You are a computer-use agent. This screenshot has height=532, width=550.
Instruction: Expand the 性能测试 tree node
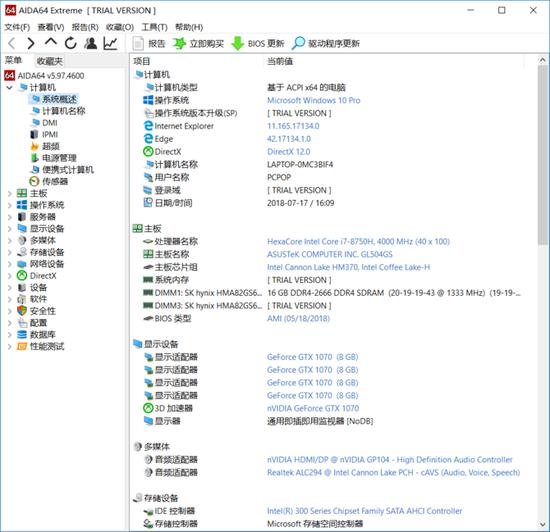point(9,346)
